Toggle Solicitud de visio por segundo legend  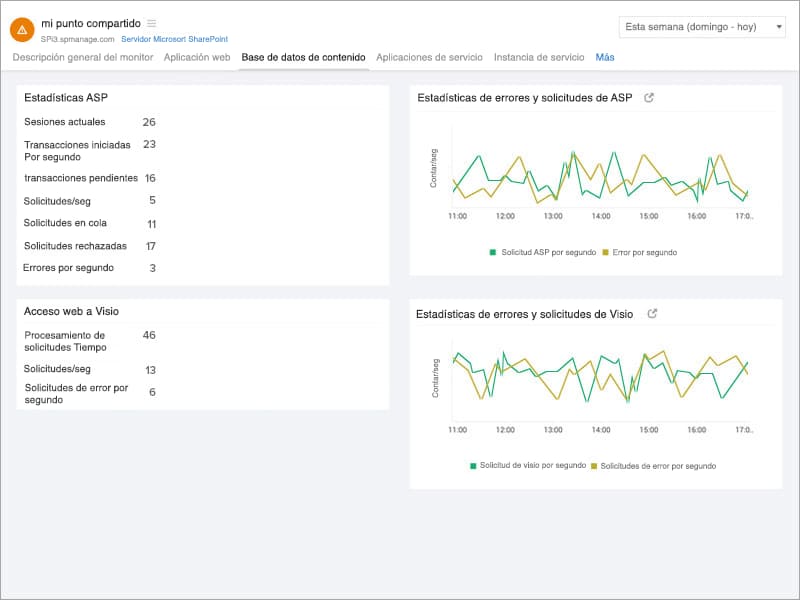(527, 466)
